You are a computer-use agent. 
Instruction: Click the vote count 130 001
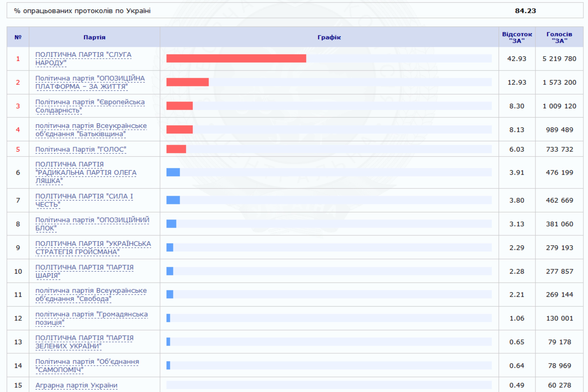[560, 319]
